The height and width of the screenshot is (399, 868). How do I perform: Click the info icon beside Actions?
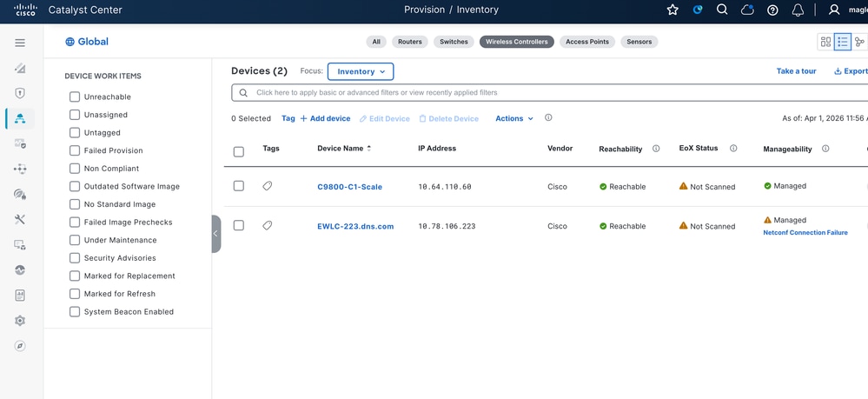click(x=548, y=118)
